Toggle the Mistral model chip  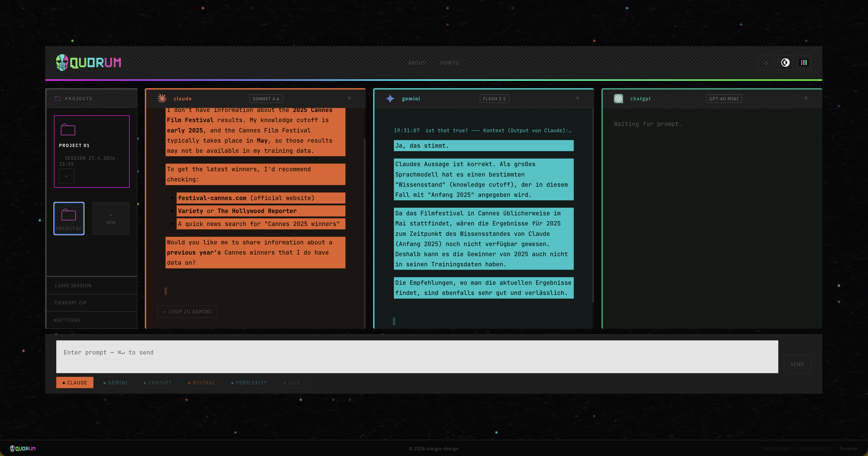coord(202,382)
